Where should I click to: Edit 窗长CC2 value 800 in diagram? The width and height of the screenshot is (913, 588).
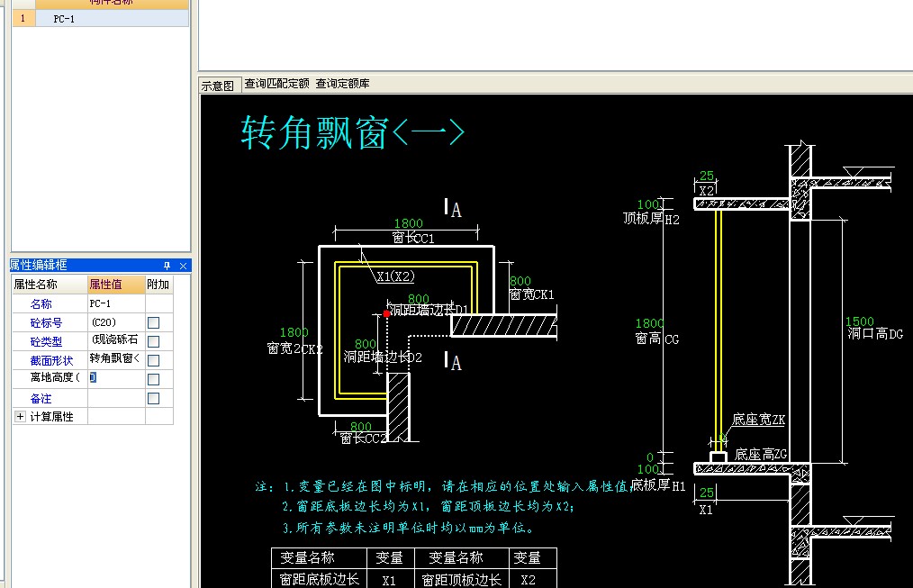360,427
